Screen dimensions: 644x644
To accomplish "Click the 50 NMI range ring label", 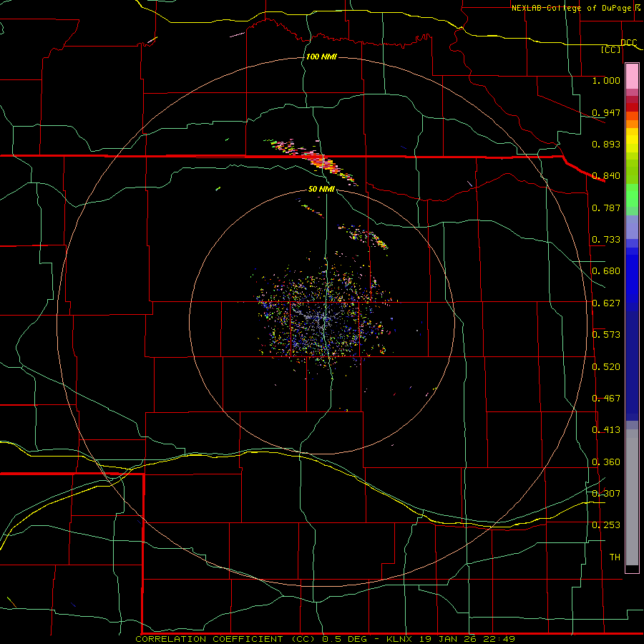I will point(321,190).
